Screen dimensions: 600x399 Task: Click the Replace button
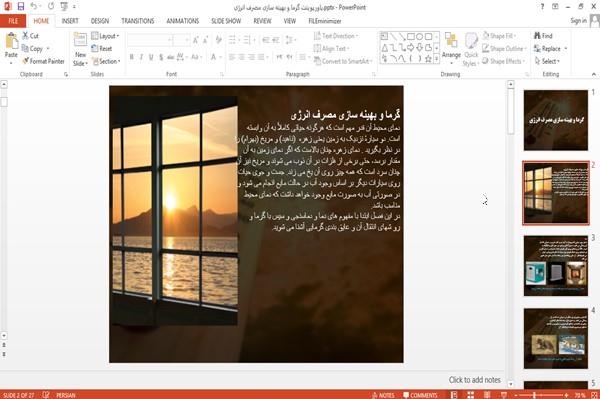pyautogui.click(x=548, y=49)
